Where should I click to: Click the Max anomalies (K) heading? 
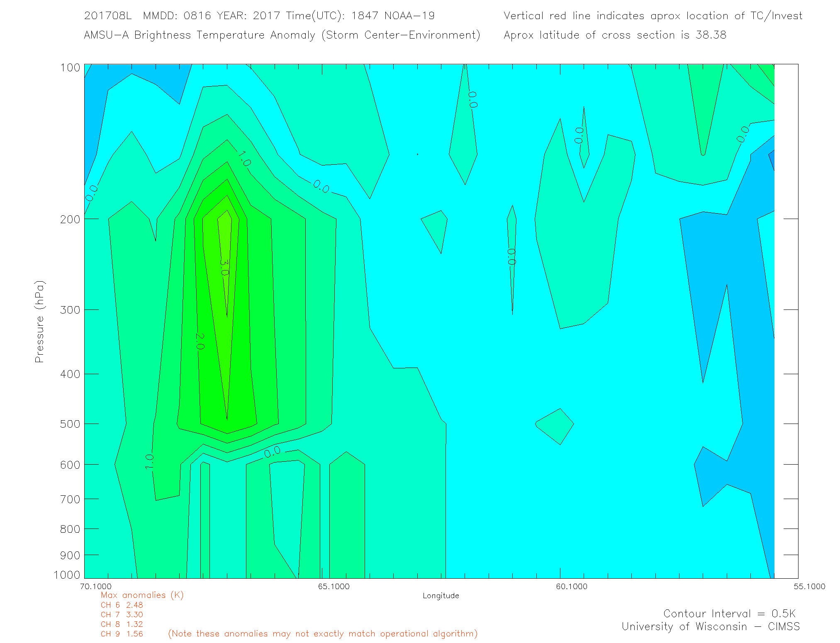tap(142, 595)
